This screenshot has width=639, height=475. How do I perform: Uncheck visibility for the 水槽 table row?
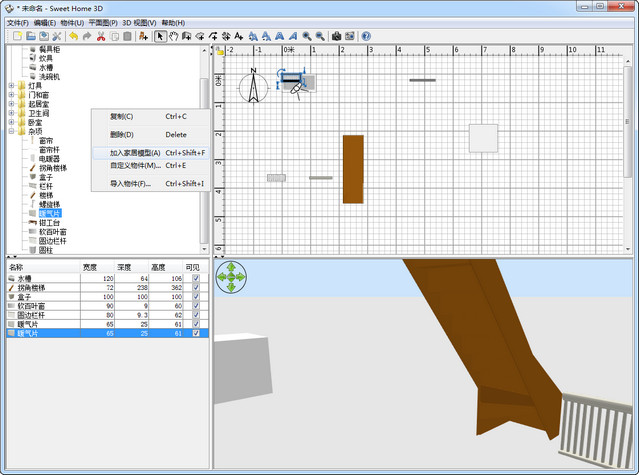pos(196,278)
